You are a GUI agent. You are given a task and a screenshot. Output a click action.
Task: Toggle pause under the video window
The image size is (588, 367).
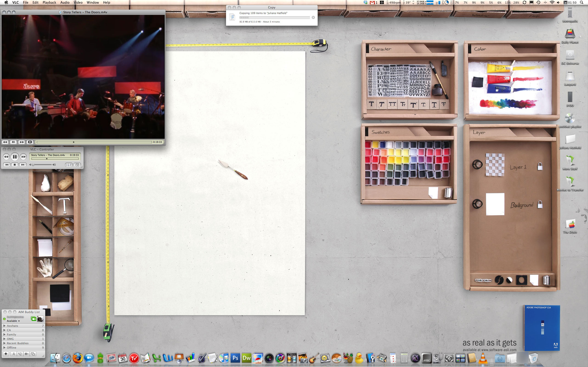(13, 142)
